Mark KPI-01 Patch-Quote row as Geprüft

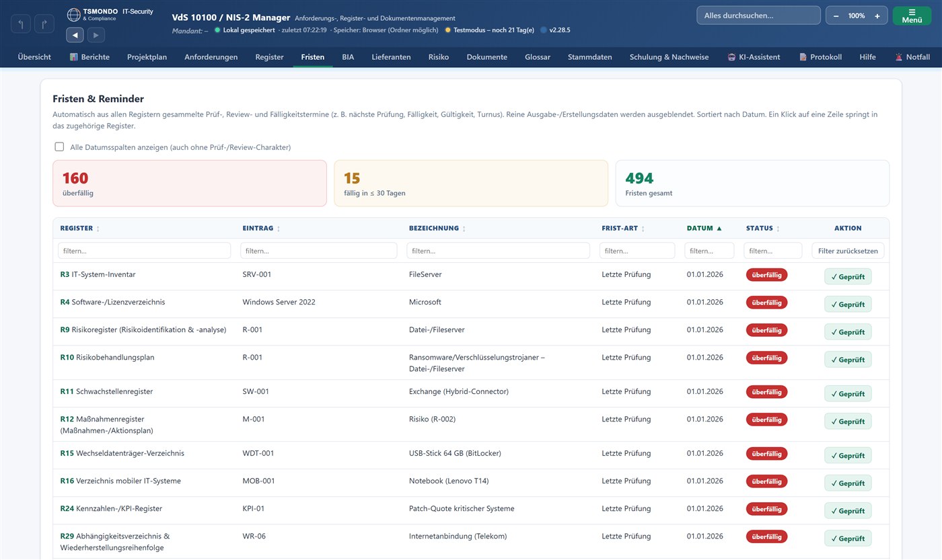pos(848,510)
